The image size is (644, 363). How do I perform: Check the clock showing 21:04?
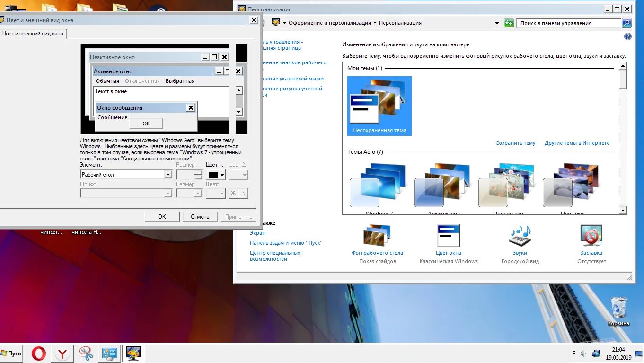pyautogui.click(x=618, y=350)
